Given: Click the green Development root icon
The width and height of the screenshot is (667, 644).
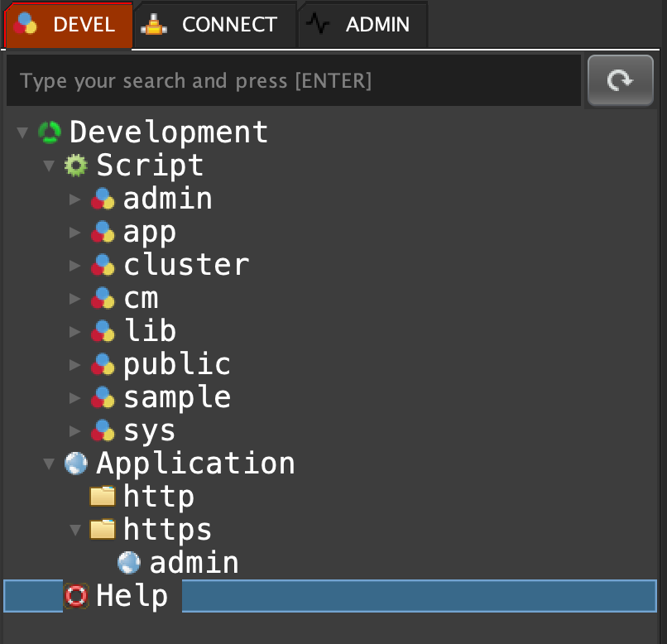Looking at the screenshot, I should (x=50, y=132).
